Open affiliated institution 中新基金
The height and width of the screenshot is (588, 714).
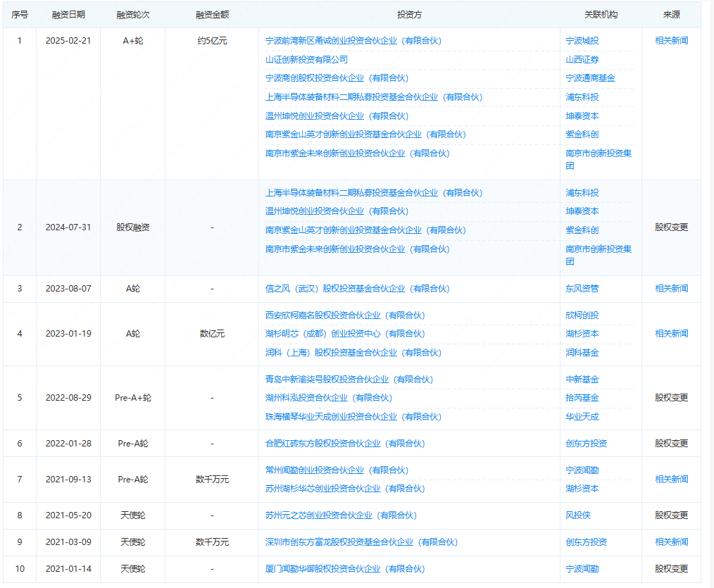pyautogui.click(x=582, y=380)
